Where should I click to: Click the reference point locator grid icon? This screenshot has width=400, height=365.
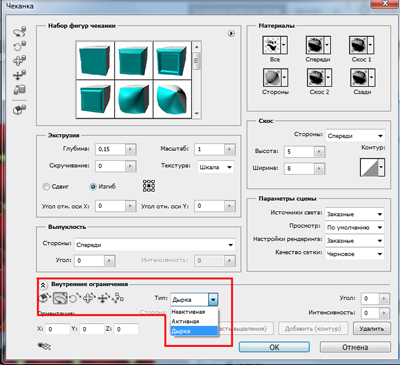(x=149, y=186)
